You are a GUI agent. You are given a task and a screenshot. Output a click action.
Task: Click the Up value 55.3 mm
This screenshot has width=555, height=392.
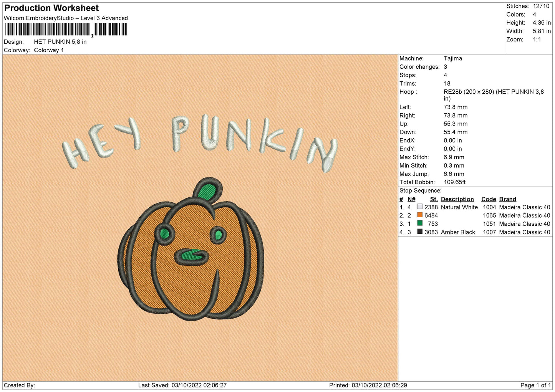click(x=456, y=124)
